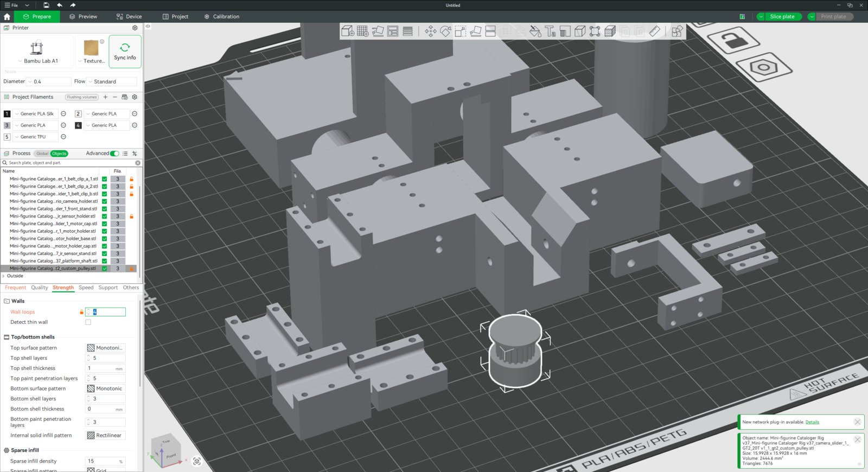The image size is (868, 472).
Task: Click the Add object cube icon
Action: click(348, 31)
